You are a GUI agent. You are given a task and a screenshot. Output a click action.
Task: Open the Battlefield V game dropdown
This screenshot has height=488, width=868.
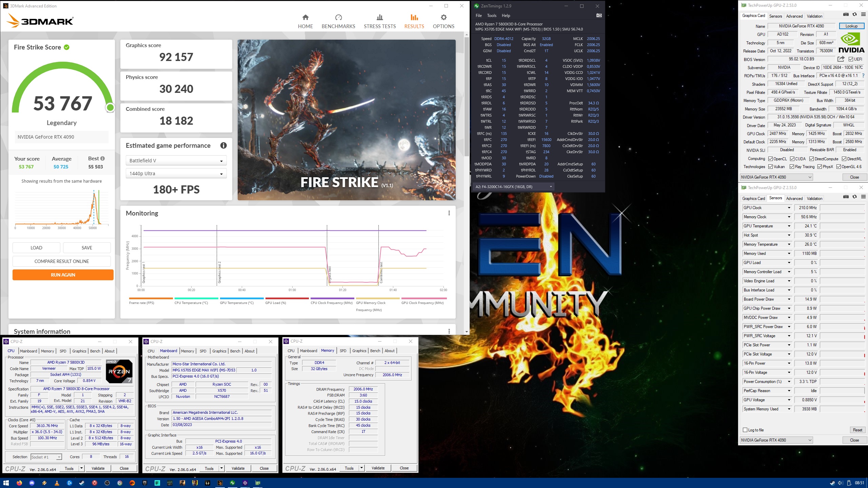coord(176,161)
